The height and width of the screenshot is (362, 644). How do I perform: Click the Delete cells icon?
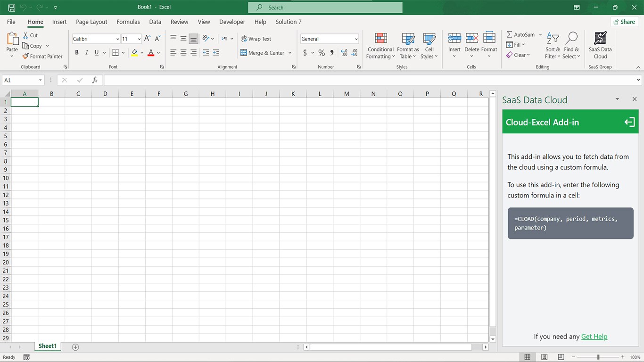pos(472,38)
